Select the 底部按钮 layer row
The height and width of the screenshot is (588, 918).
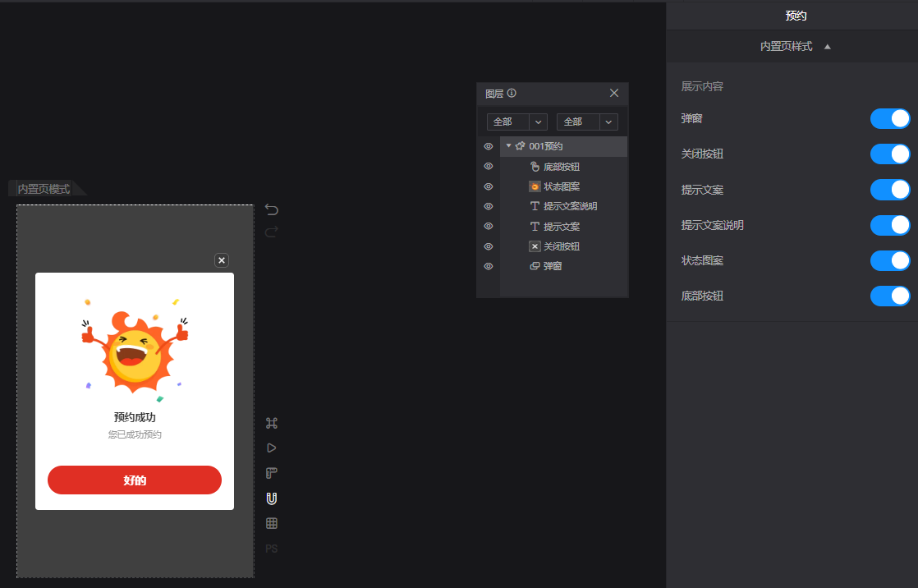[564, 167]
